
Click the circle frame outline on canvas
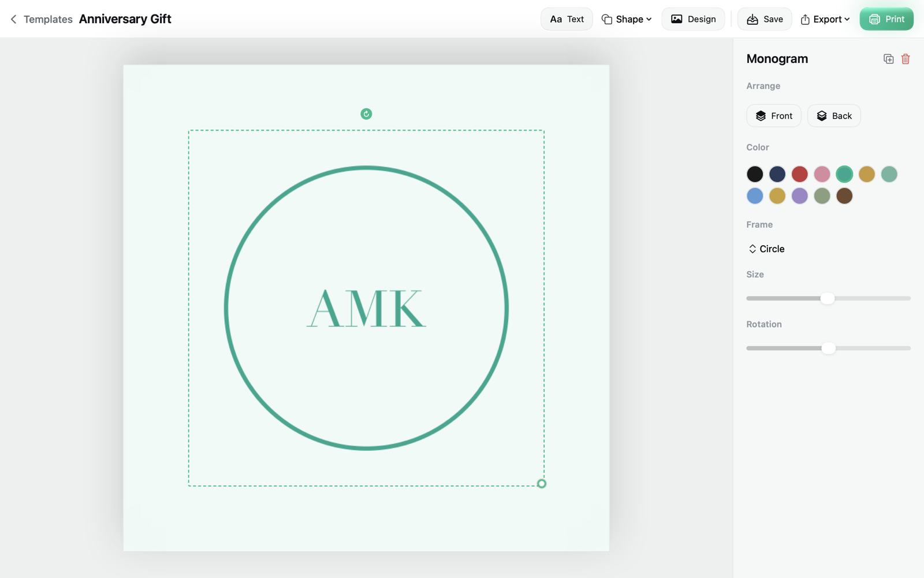click(x=366, y=168)
